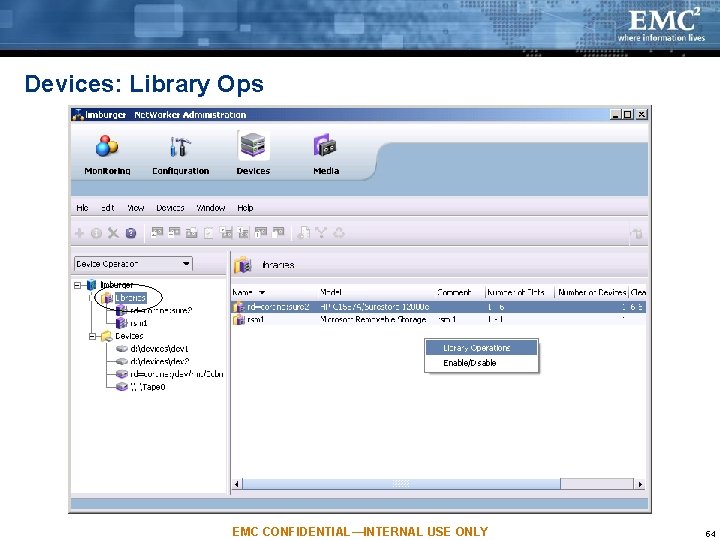The width and height of the screenshot is (720, 540).
Task: Select the \\.\Tape0 device in the tree
Action: point(148,387)
